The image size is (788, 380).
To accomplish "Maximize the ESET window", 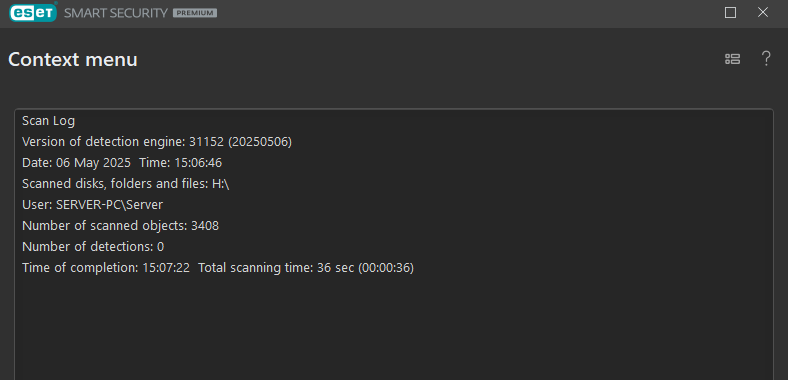I will point(730,13).
